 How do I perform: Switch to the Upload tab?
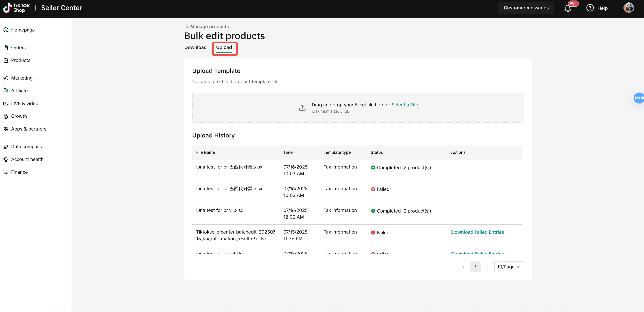click(224, 47)
